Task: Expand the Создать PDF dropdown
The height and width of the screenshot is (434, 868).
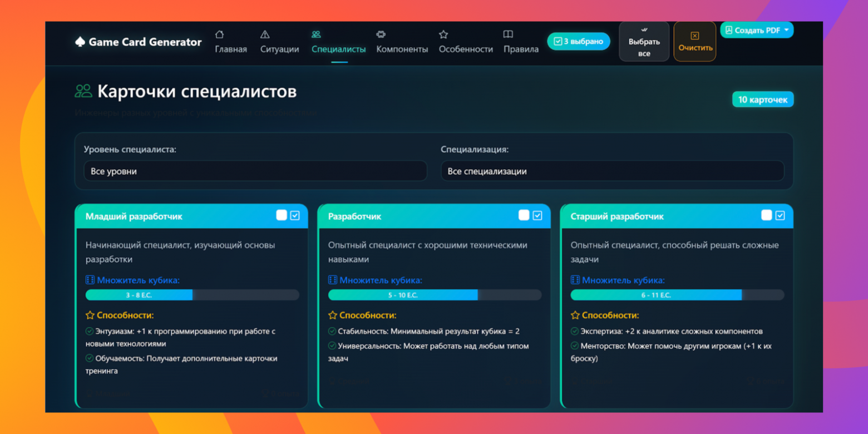Action: coord(757,30)
